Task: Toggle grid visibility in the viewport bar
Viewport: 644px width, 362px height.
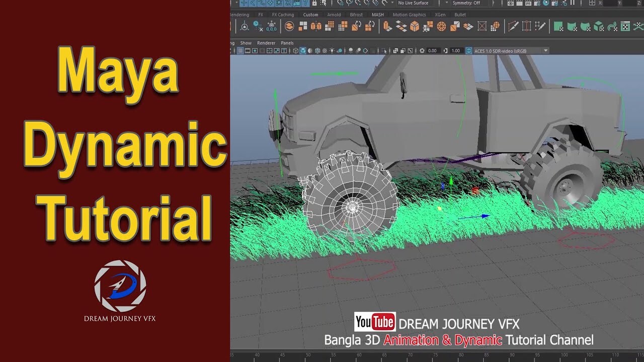Action: [240, 50]
